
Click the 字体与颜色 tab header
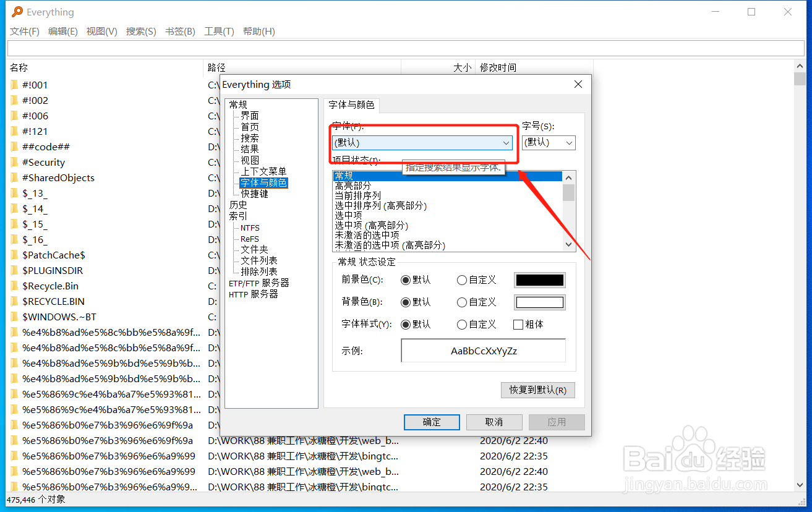[351, 105]
